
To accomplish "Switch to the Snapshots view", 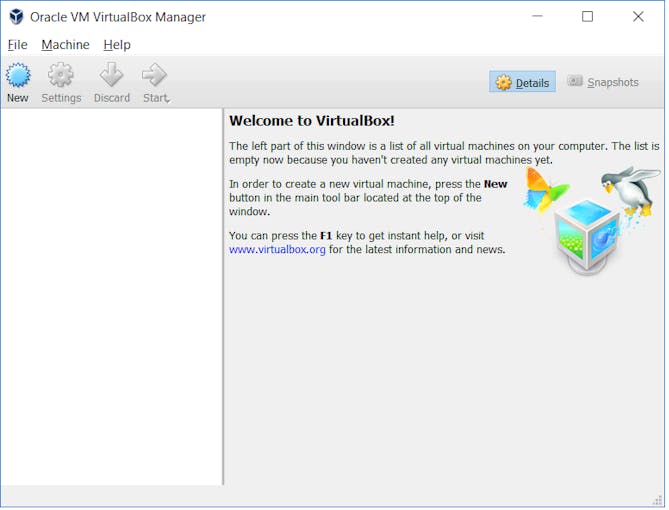I will (604, 82).
